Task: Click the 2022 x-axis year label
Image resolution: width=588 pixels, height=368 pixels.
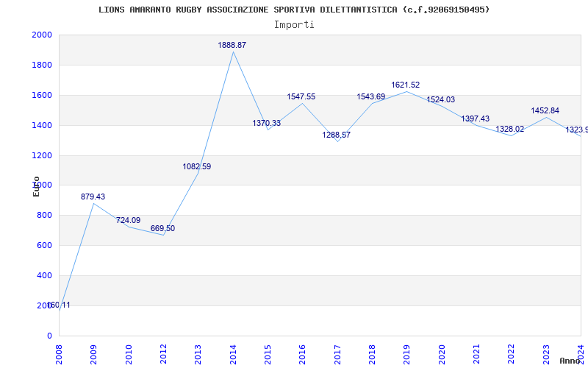Action: tap(511, 355)
